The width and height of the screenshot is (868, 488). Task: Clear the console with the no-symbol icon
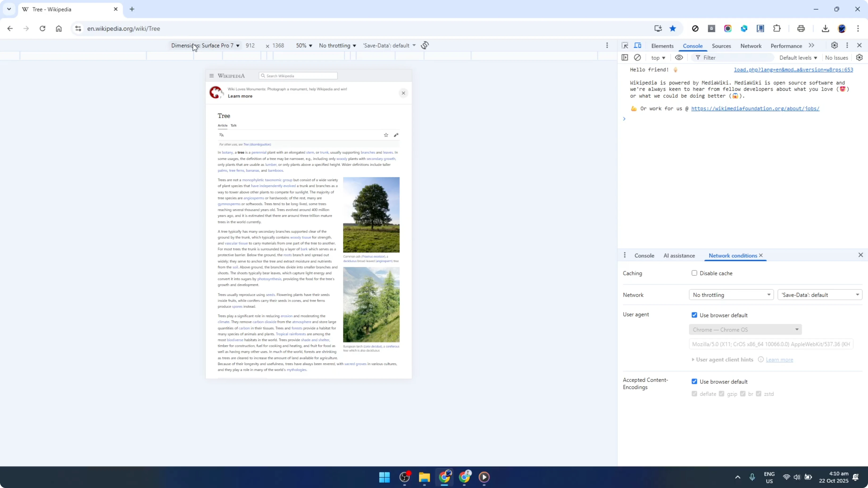tap(638, 57)
